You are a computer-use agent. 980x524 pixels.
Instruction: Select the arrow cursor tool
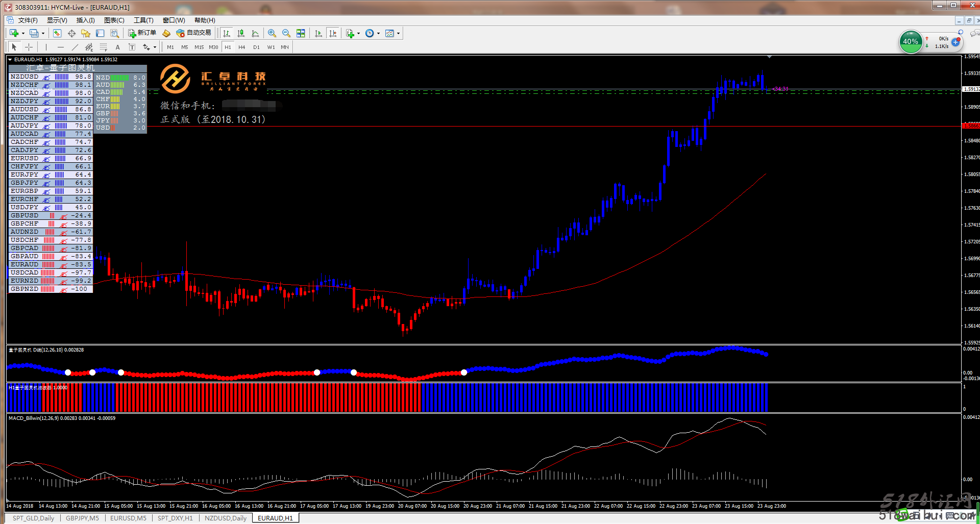click(x=14, y=47)
